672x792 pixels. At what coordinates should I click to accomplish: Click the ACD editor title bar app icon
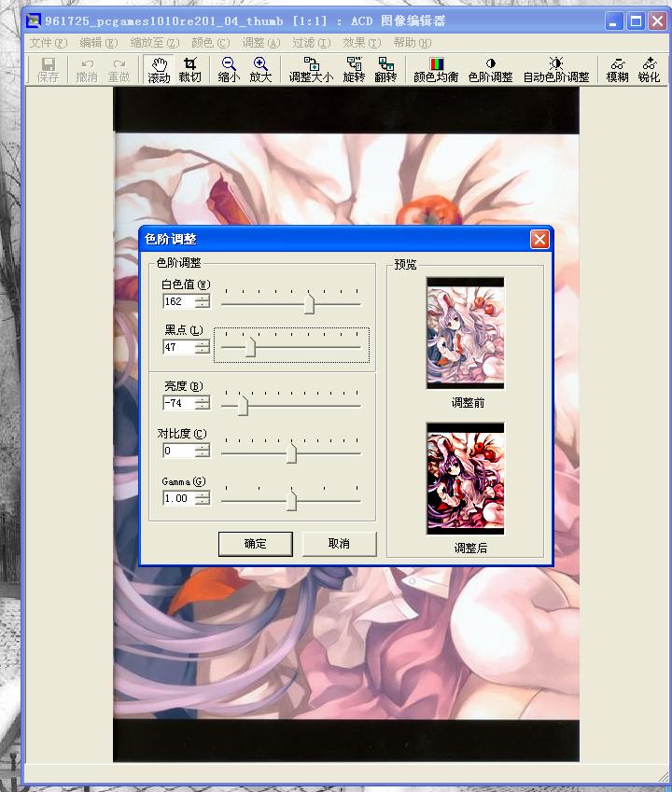(x=34, y=21)
